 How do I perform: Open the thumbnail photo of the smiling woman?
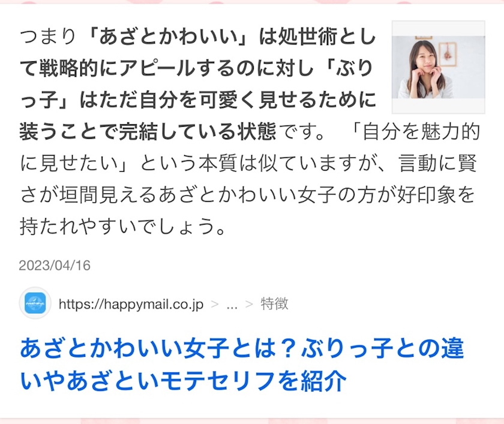[x=438, y=67]
